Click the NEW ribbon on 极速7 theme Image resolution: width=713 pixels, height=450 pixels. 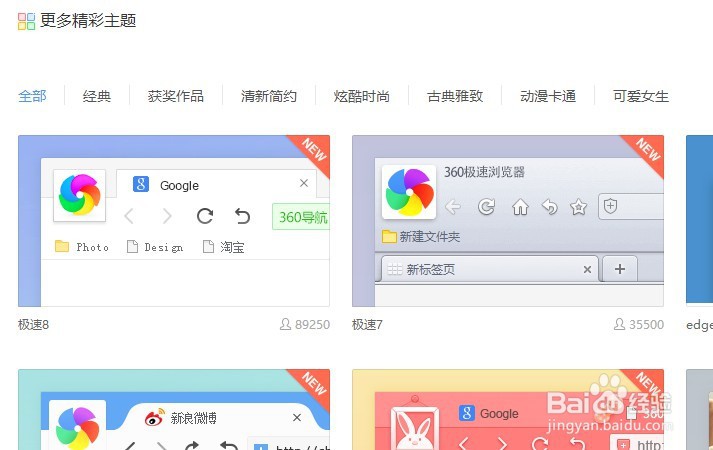(x=648, y=151)
